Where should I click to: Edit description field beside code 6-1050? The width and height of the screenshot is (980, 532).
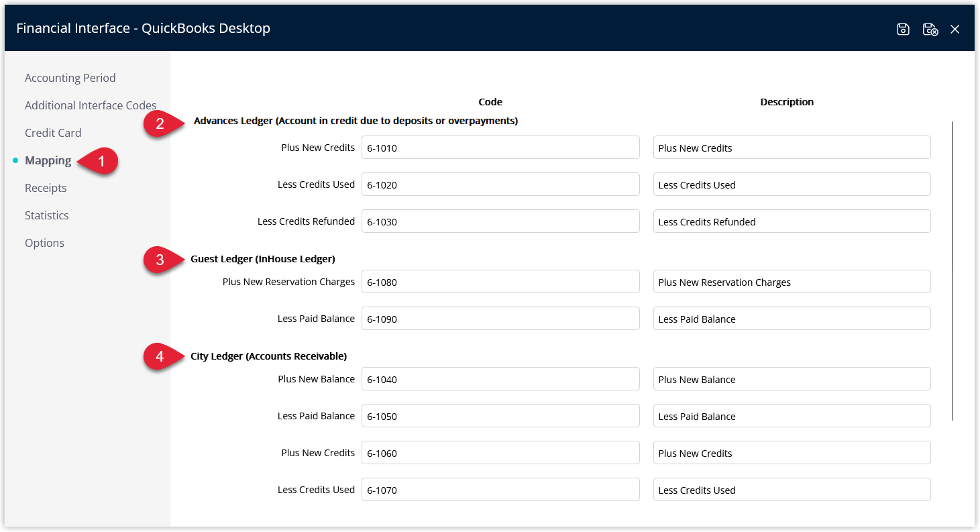pos(792,416)
